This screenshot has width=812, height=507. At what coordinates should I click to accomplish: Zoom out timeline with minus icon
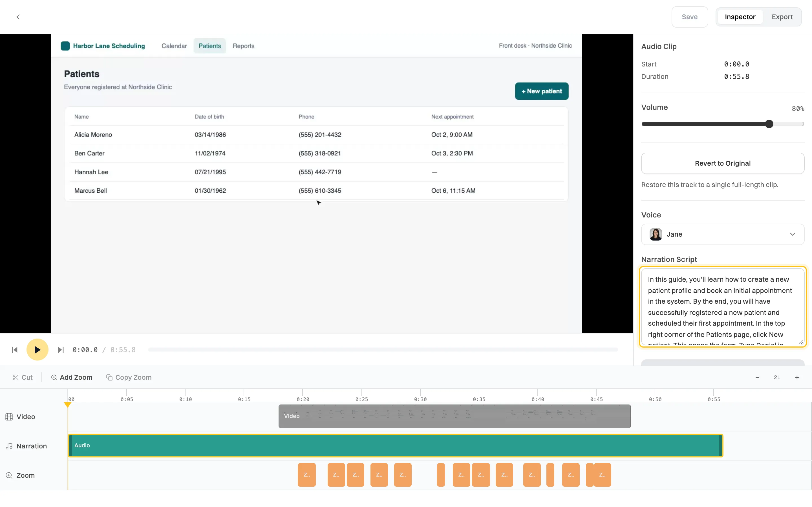click(x=757, y=377)
